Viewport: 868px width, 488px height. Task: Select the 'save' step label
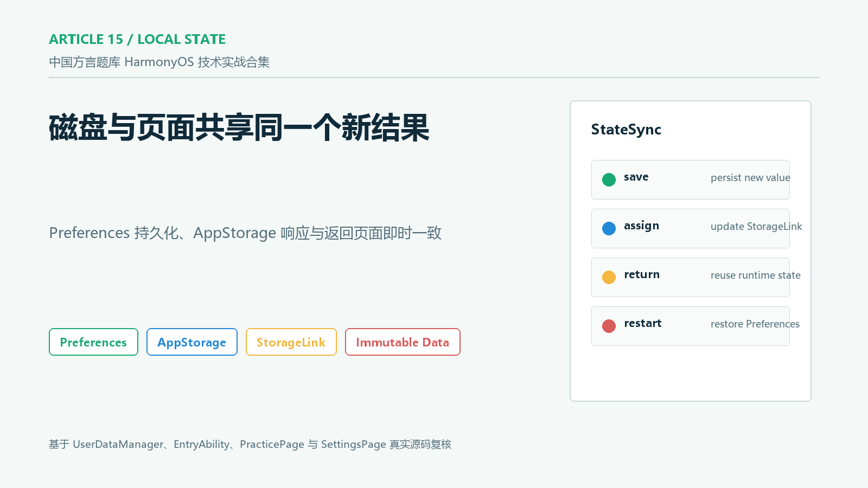coord(636,177)
